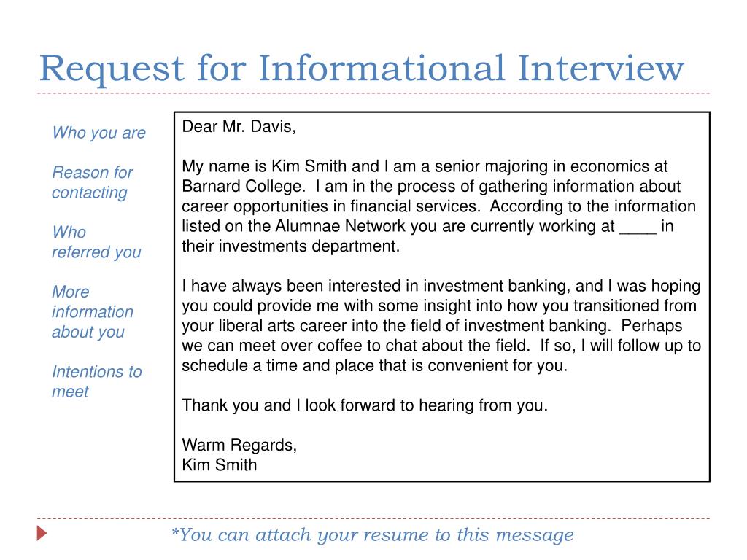This screenshot has height=560, width=747.
Task: Select the 'Reason for contacting' label
Action: [x=93, y=182]
